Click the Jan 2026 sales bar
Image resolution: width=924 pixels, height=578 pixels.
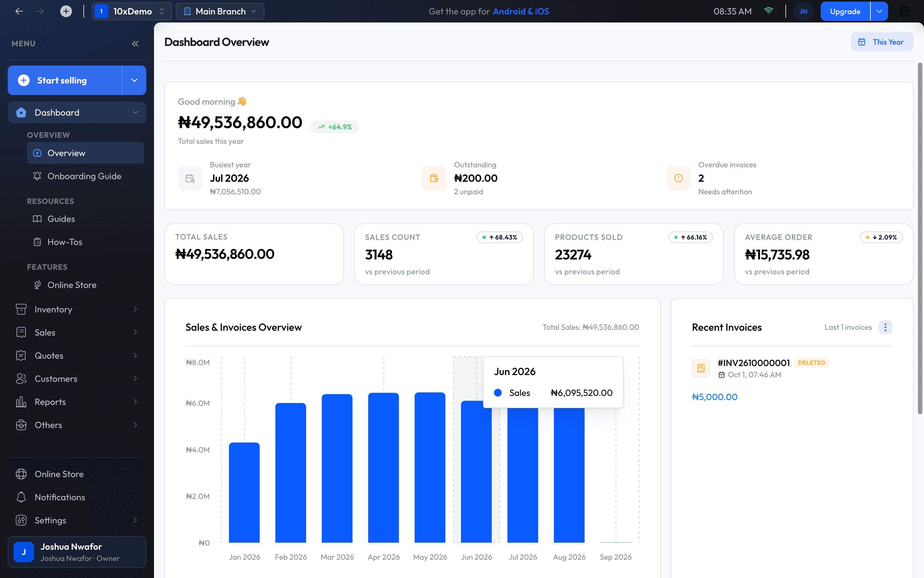pos(244,492)
